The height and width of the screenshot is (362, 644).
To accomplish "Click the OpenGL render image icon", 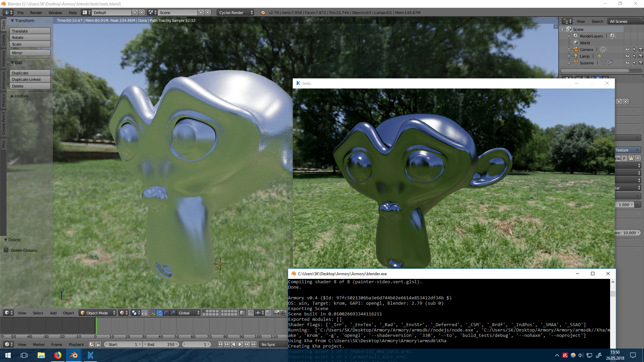I will click(x=276, y=313).
